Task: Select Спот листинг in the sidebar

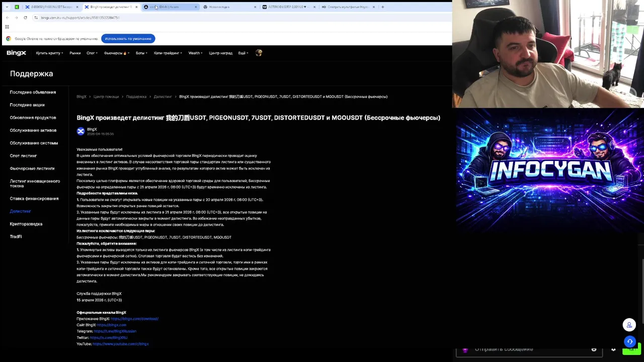Action: (x=23, y=156)
